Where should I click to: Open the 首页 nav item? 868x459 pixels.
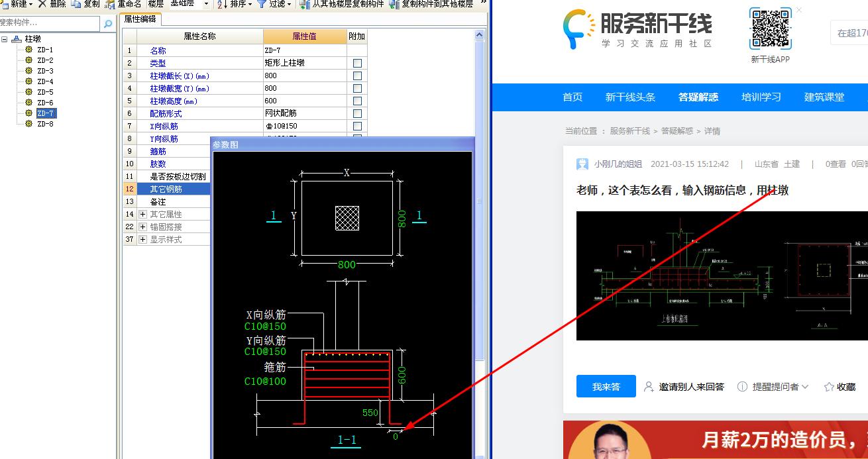pos(572,97)
